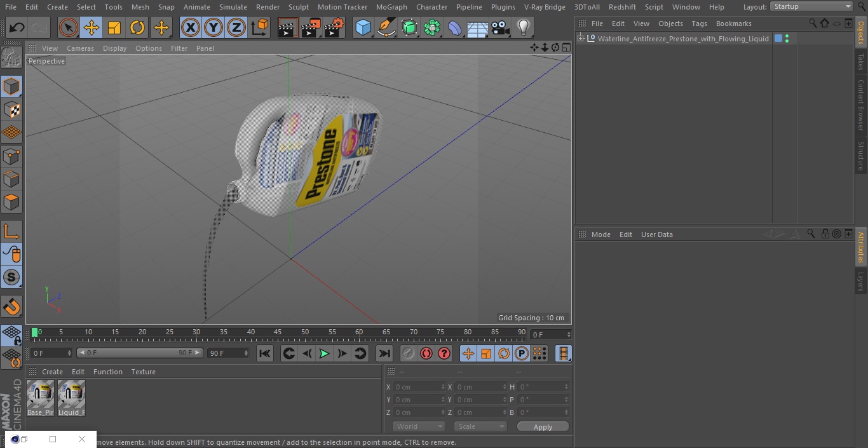Go to end of animation

pos(384,353)
